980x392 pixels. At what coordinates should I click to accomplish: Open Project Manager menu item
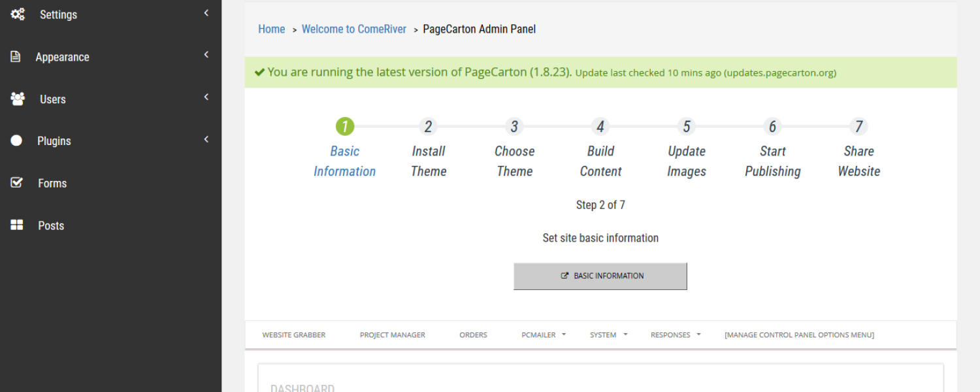click(x=393, y=335)
